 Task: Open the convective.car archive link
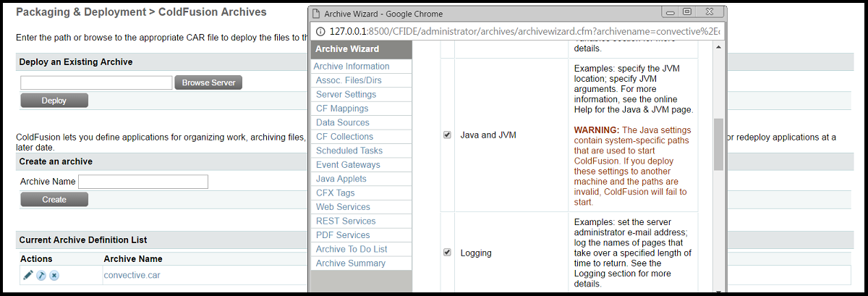tap(131, 275)
